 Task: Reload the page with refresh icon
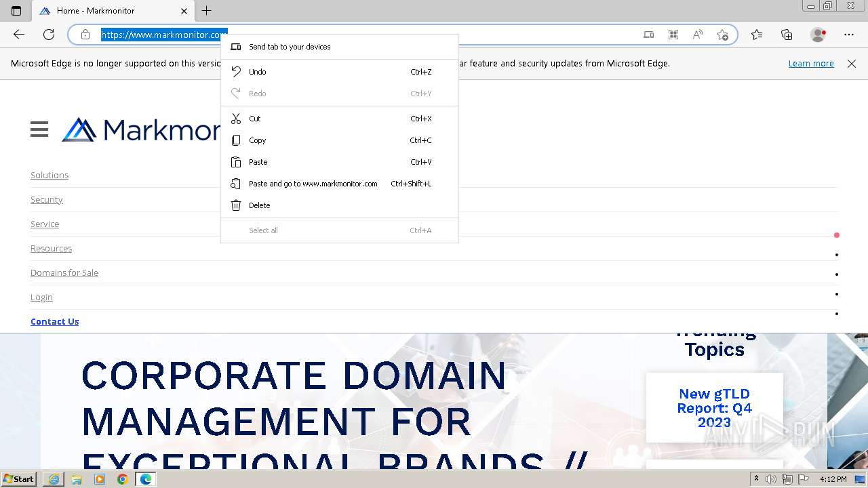[x=49, y=35]
